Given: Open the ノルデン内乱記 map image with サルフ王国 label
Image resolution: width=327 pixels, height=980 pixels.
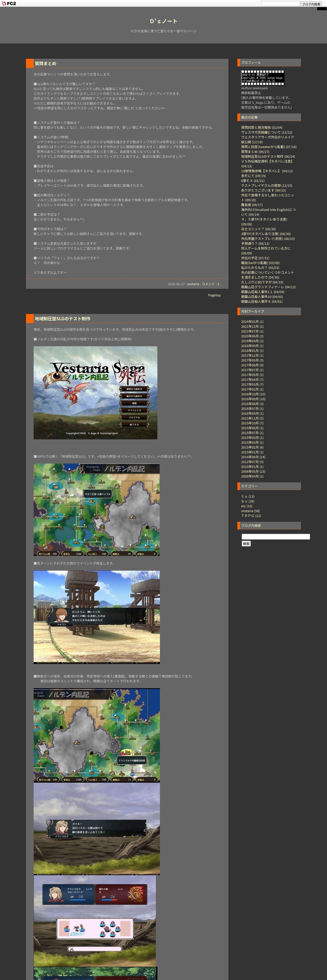Looking at the screenshot, I should [96, 510].
